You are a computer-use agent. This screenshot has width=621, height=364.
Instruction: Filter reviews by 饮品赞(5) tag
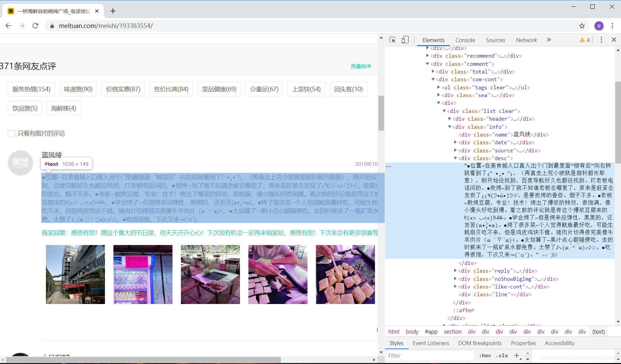tap(25, 108)
